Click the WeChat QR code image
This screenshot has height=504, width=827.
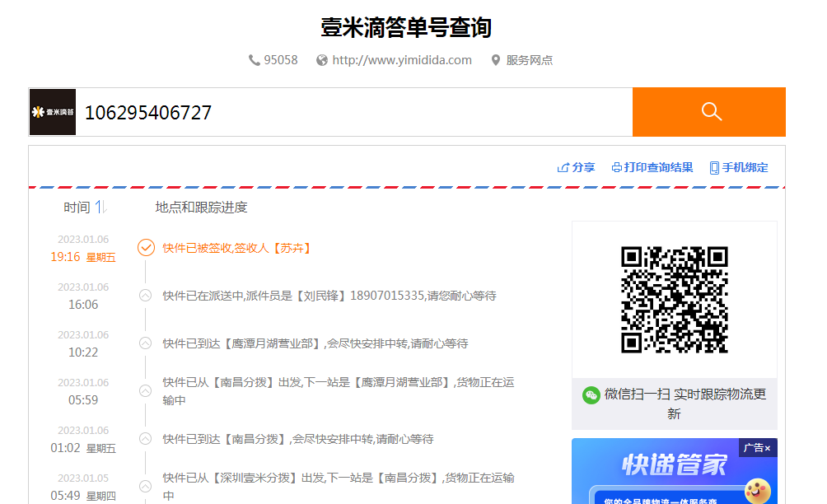click(675, 300)
